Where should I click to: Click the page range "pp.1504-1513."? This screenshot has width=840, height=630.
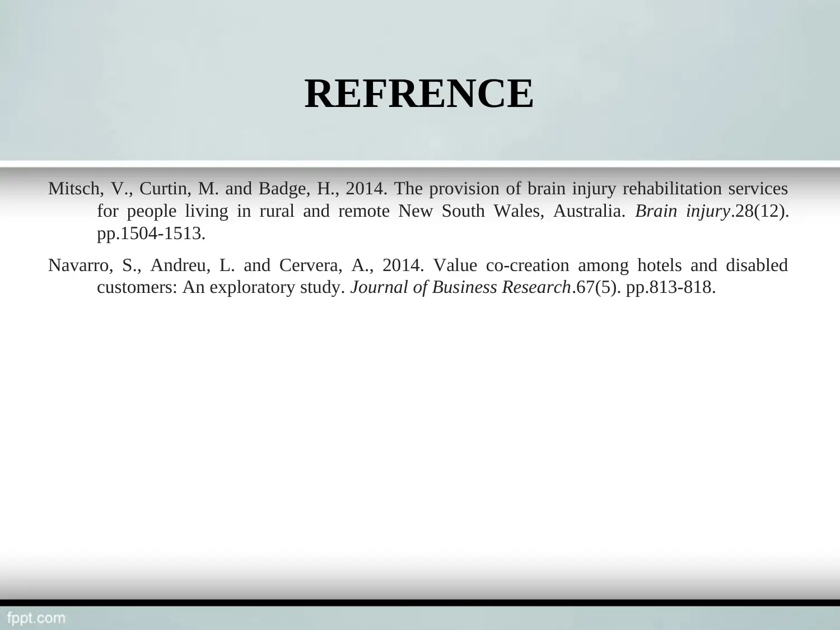tap(151, 234)
